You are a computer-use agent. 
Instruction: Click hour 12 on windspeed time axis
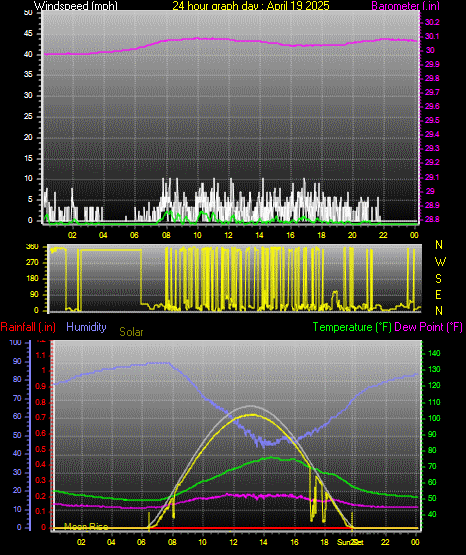pos(228,235)
